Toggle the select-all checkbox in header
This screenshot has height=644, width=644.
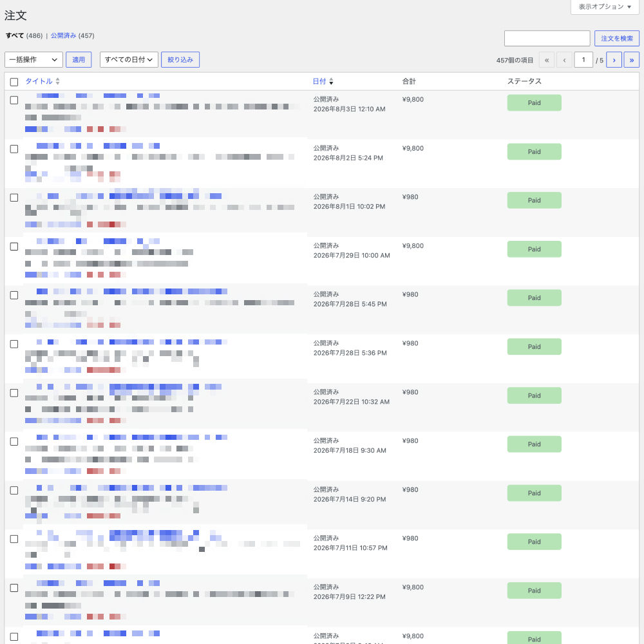(x=14, y=82)
